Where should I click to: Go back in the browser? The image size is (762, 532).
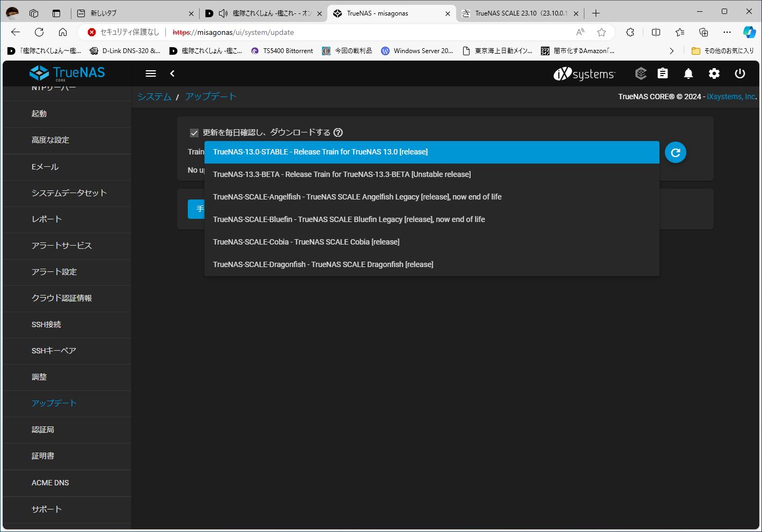(x=16, y=32)
